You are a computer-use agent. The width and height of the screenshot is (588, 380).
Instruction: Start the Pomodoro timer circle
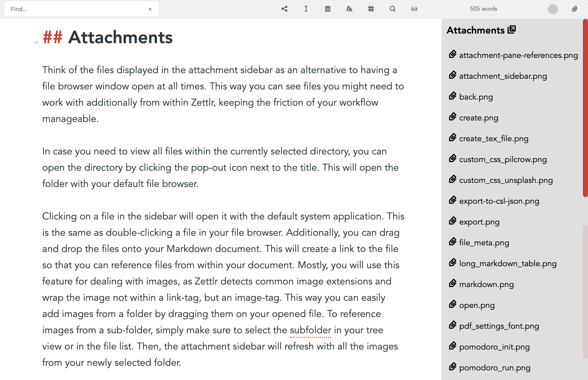click(x=552, y=9)
